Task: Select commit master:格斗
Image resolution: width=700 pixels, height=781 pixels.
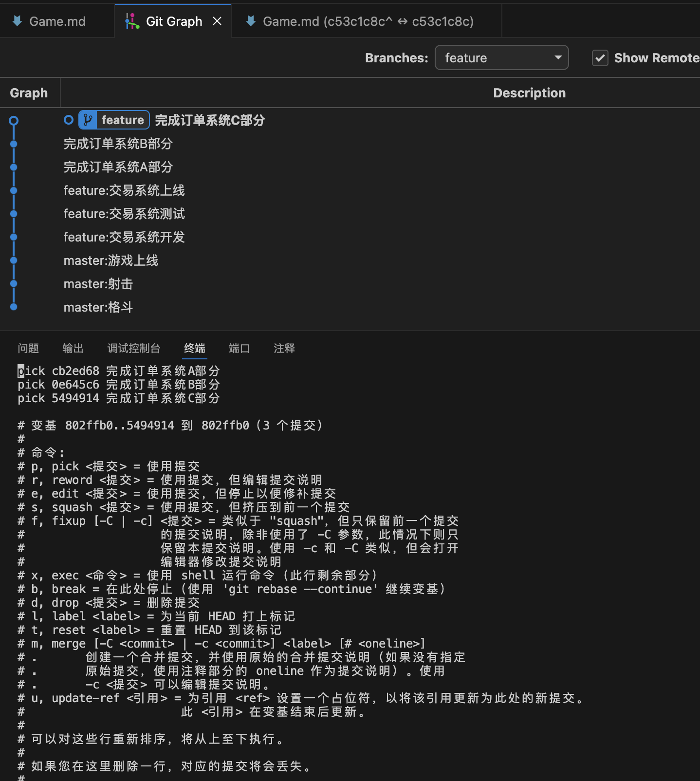Action: click(x=98, y=307)
